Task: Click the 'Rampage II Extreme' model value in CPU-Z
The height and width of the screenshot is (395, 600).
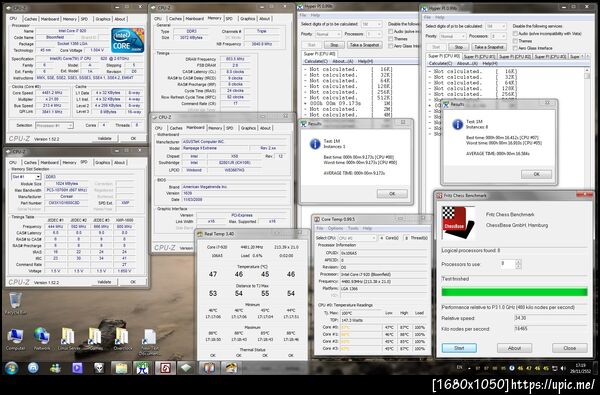Action: [x=214, y=148]
